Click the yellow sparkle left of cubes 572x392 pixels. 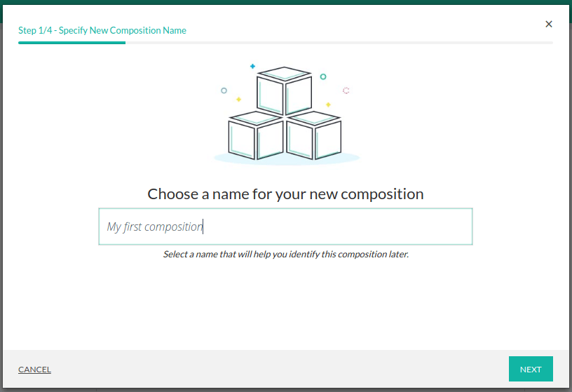[x=238, y=100]
